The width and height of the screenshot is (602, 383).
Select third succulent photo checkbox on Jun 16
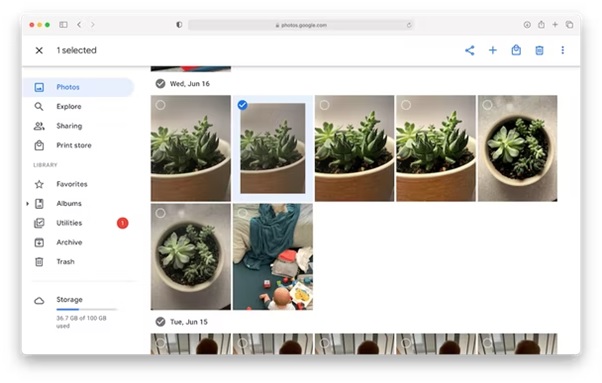(x=324, y=105)
